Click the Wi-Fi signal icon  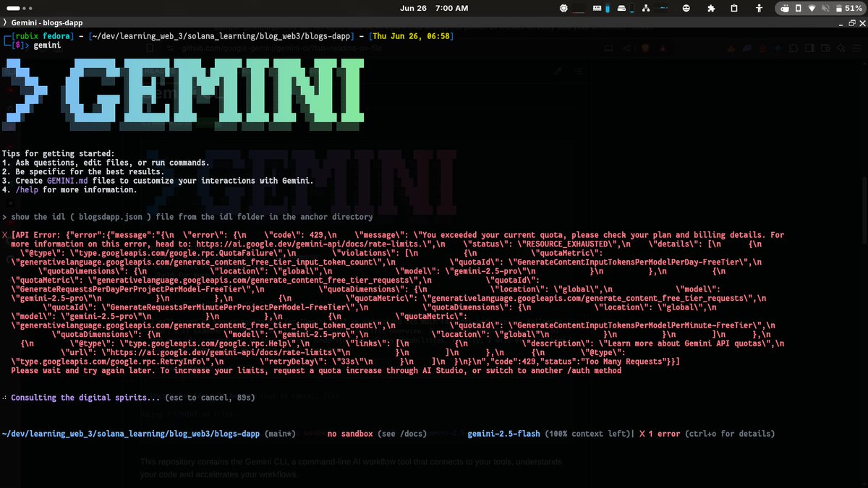pos(812,8)
